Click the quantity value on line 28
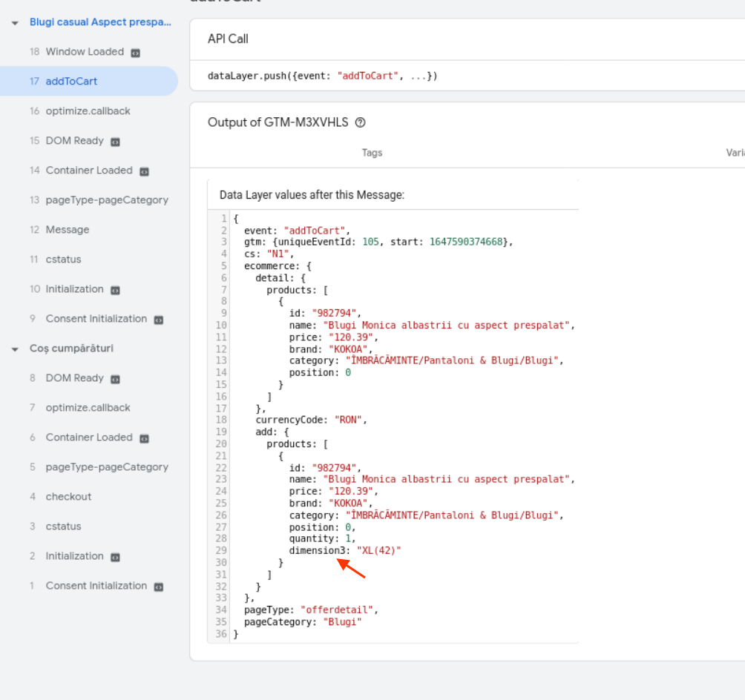Viewport: 745px width, 700px height. pos(348,538)
